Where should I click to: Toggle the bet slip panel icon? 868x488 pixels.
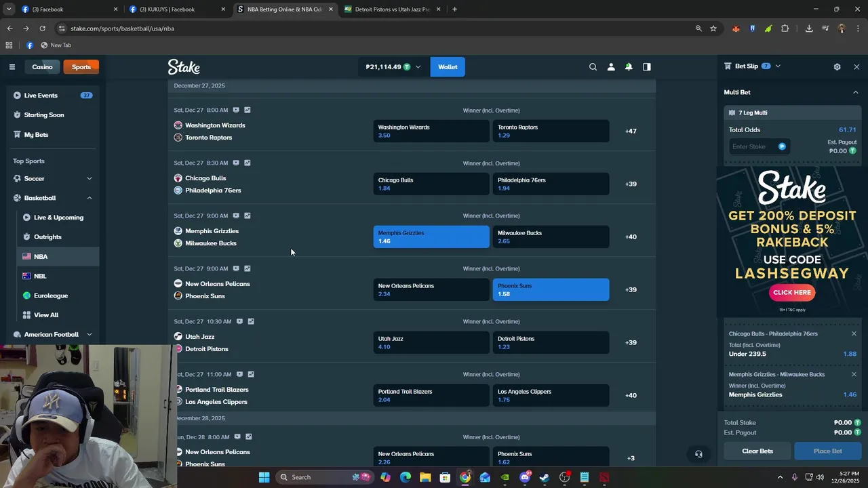pos(647,66)
